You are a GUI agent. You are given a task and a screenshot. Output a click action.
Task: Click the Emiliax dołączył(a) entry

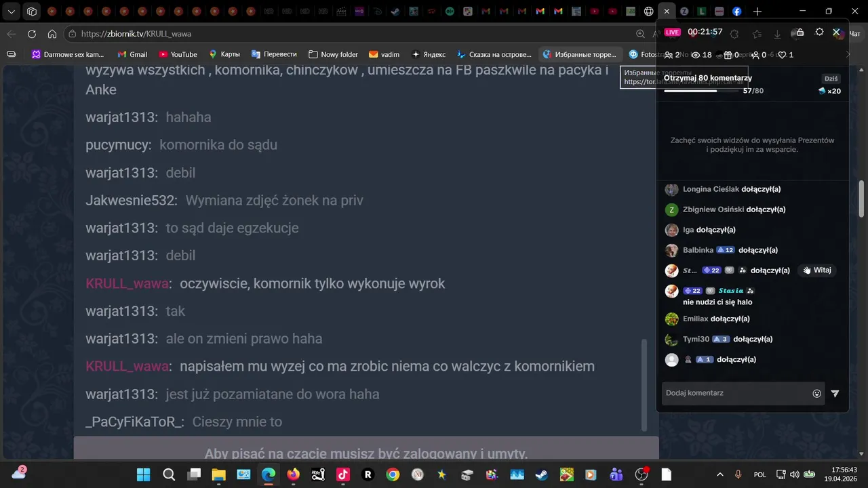coord(715,319)
